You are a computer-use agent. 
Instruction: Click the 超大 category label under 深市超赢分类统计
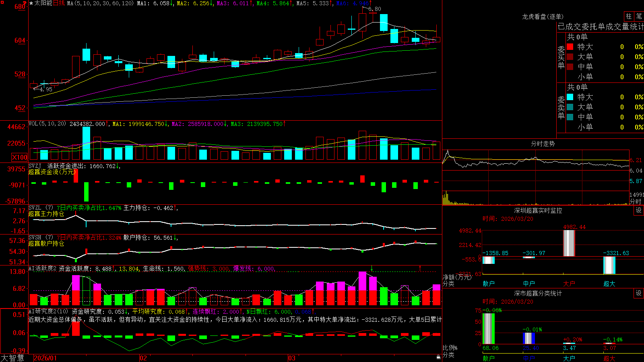coord(609,358)
